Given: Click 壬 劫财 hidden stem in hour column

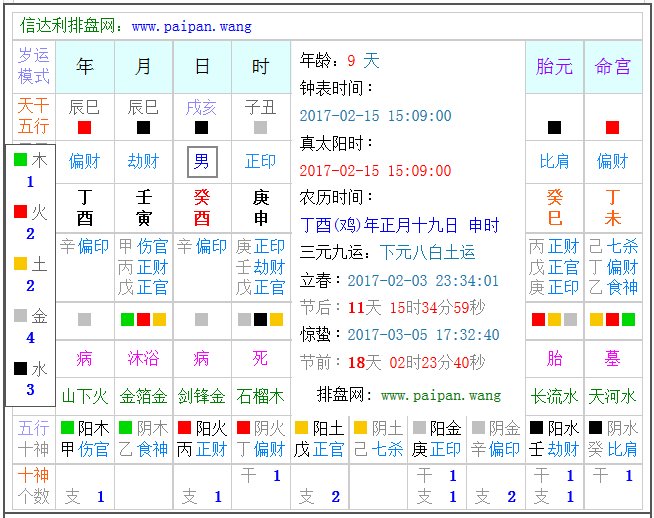Looking at the screenshot, I should point(260,267).
